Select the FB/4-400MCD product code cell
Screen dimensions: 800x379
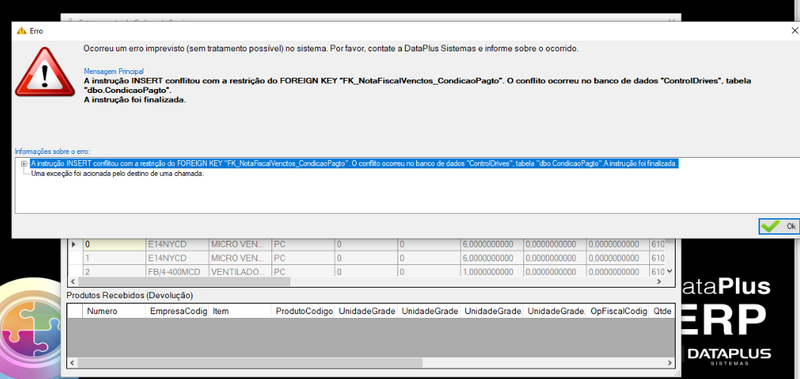[177, 271]
